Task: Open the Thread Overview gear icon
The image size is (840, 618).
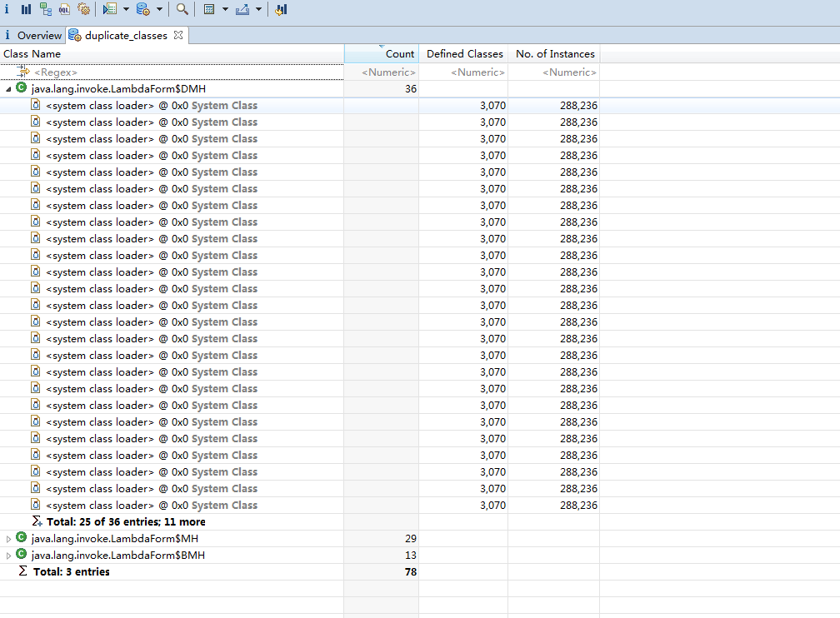Action: point(83,9)
